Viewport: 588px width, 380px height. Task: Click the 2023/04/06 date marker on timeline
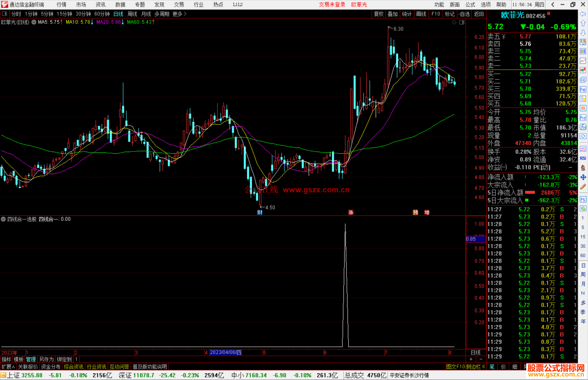tap(225, 352)
